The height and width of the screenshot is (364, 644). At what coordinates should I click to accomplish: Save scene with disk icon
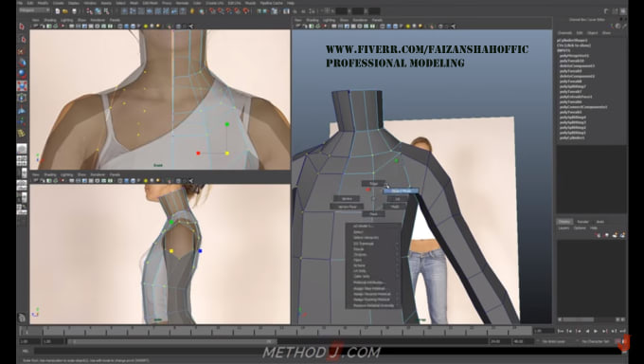[74, 11]
